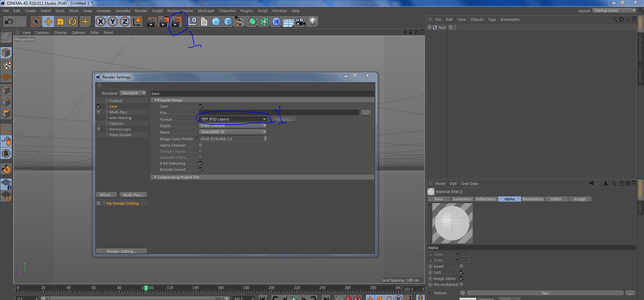Screen dimensions: 644x300
Task: Enable Texture mode in left palette
Action: coord(6,65)
